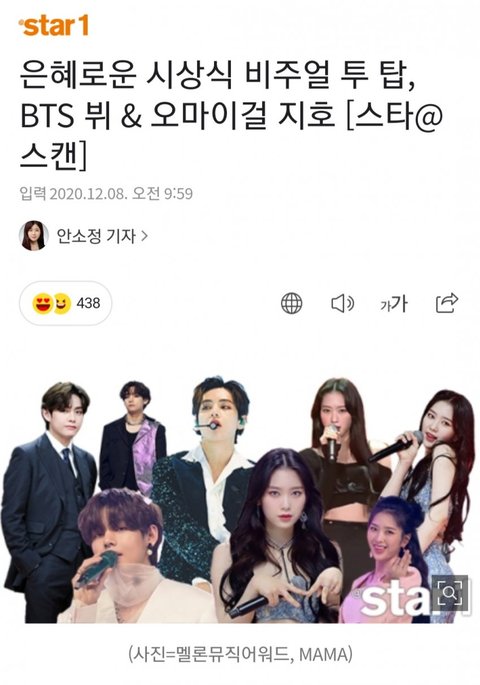Tap the smiling emoji reaction
This screenshot has height=685, width=480.
pyautogui.click(x=62, y=304)
